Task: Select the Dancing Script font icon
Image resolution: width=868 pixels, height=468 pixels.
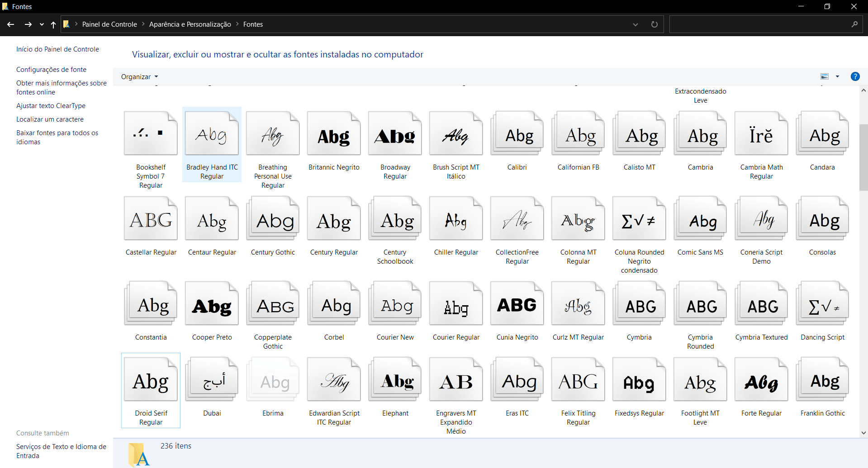Action: pyautogui.click(x=822, y=303)
